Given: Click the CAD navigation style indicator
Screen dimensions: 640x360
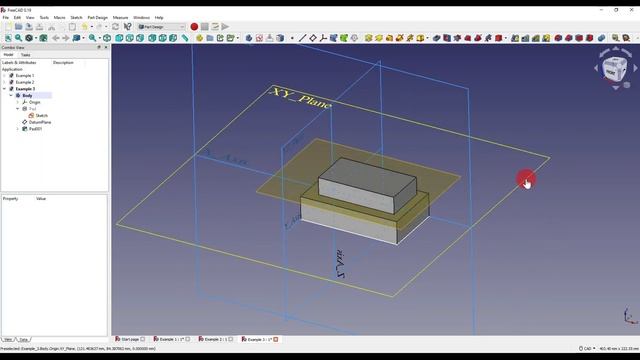Looking at the screenshot, I should 587,349.
